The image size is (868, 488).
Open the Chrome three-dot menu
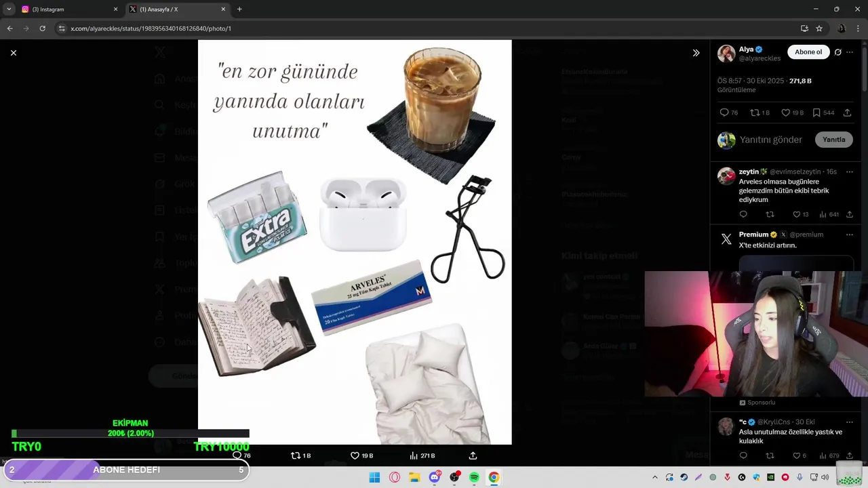[859, 28]
